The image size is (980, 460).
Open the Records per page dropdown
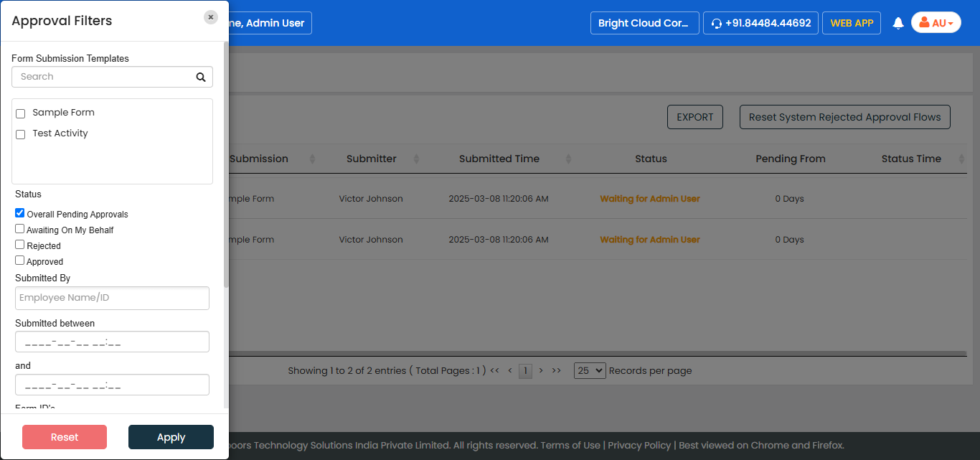590,371
